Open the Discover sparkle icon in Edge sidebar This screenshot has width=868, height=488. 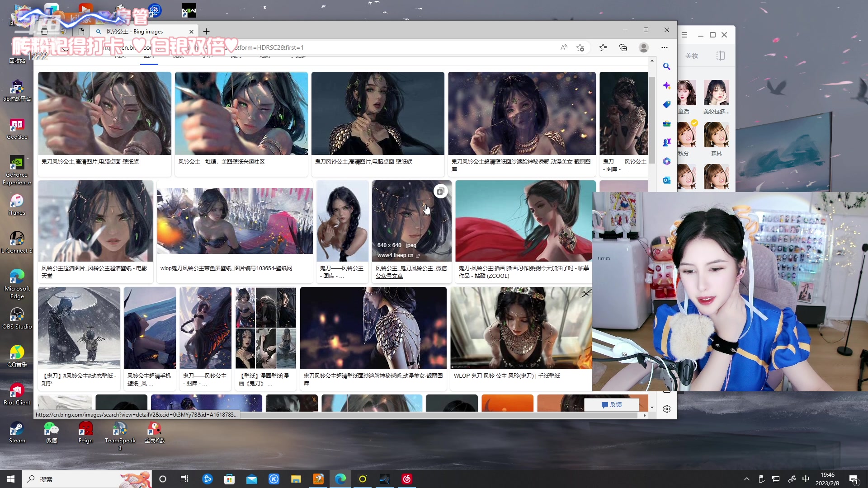pos(666,85)
